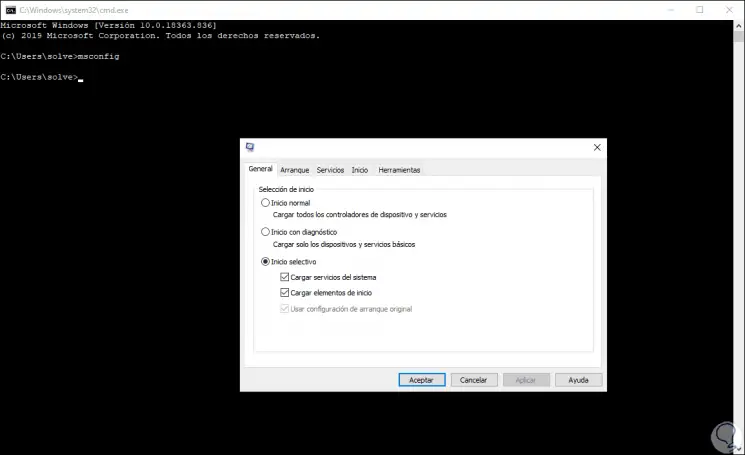Close the system configuration dialog
This screenshot has width=745, height=455.
click(x=597, y=147)
